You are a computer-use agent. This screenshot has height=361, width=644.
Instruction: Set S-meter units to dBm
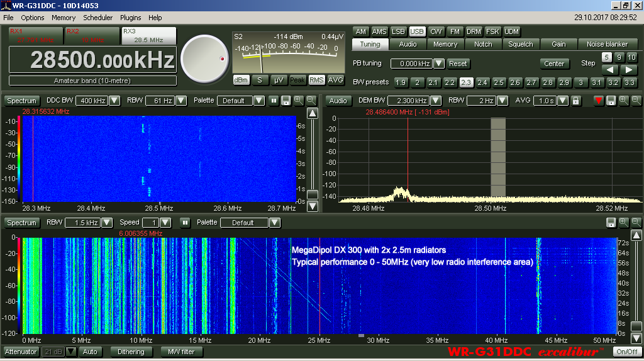241,80
